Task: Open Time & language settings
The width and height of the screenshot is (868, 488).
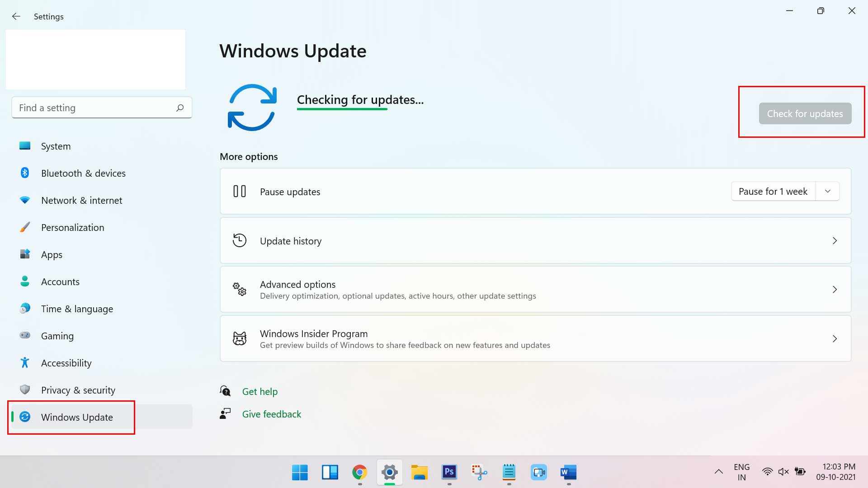Action: (77, 308)
